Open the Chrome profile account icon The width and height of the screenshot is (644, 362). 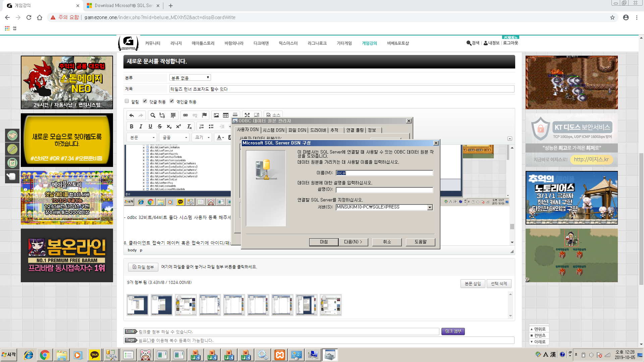[x=626, y=17]
